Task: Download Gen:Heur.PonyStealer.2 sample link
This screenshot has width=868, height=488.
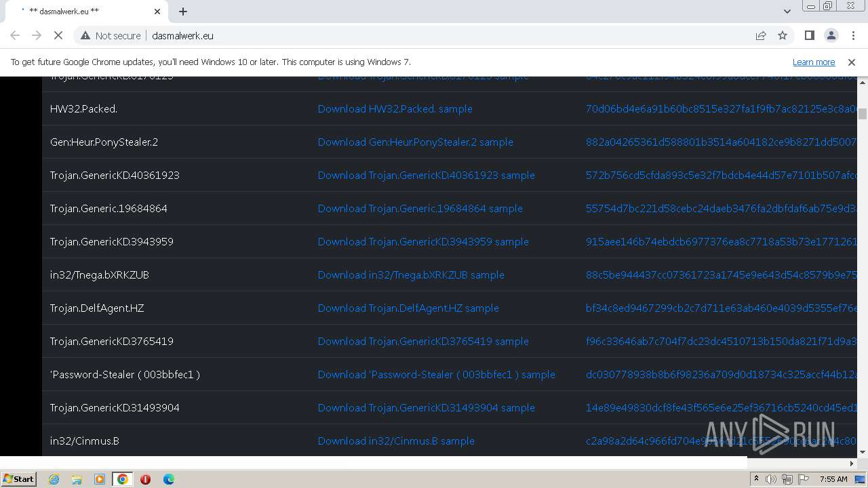Action: pos(415,142)
